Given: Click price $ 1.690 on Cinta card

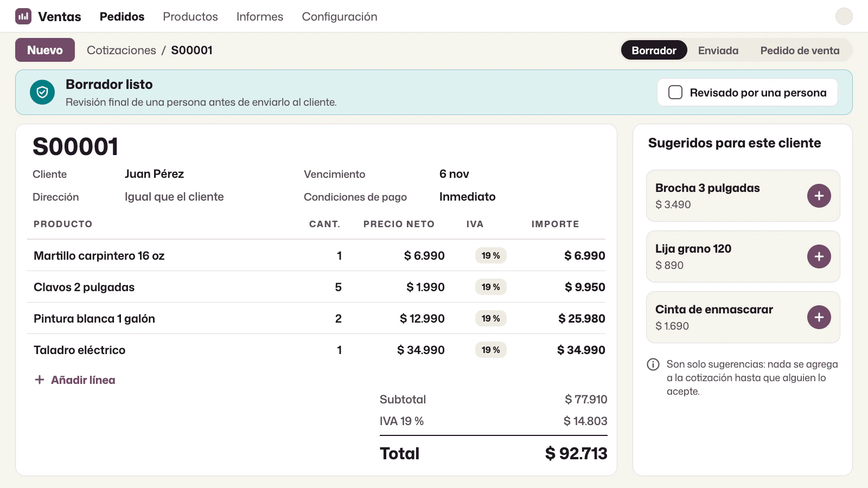Looking at the screenshot, I should (x=672, y=326).
